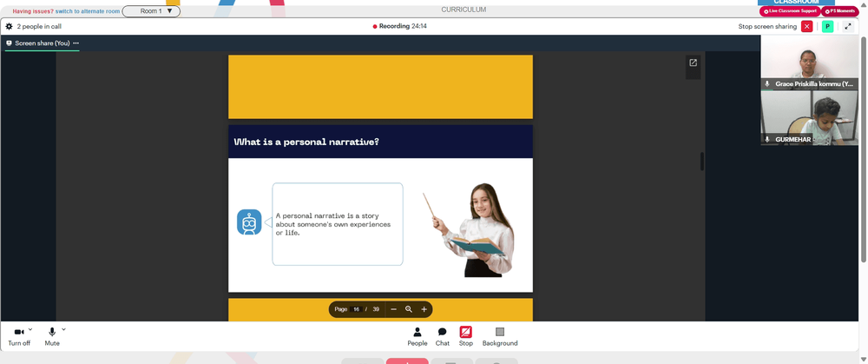Click the camera Turn off icon
Screen dimensions: 868x364
(x=19, y=332)
